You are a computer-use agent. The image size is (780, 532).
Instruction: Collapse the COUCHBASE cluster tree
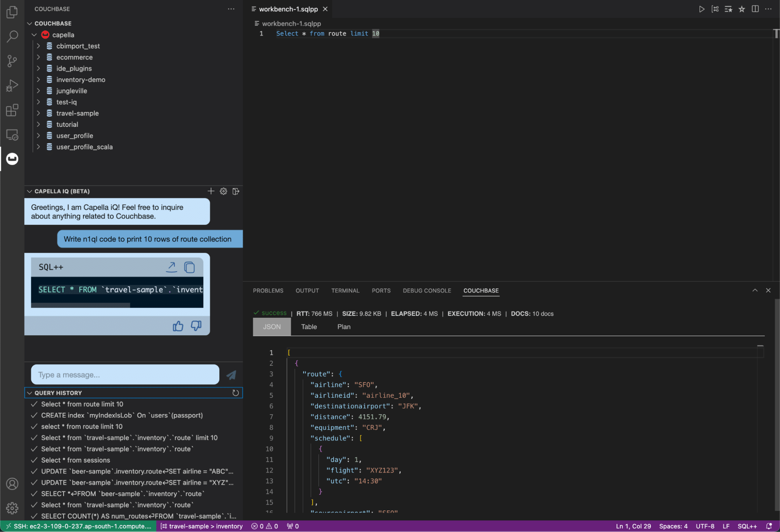30,23
